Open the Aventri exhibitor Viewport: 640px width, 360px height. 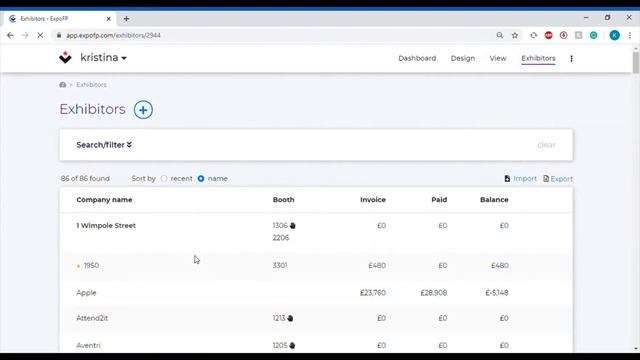[x=88, y=345]
